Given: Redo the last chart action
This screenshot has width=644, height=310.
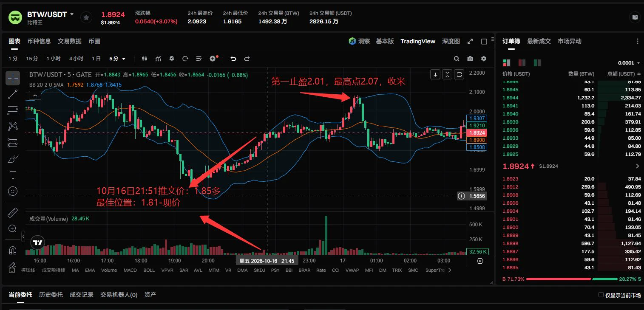Looking at the screenshot, I should [247, 59].
